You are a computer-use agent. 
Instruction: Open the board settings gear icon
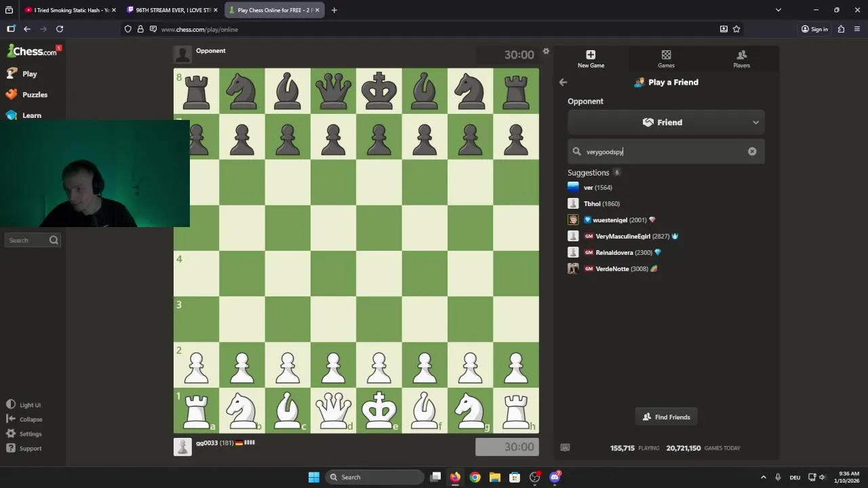point(546,52)
